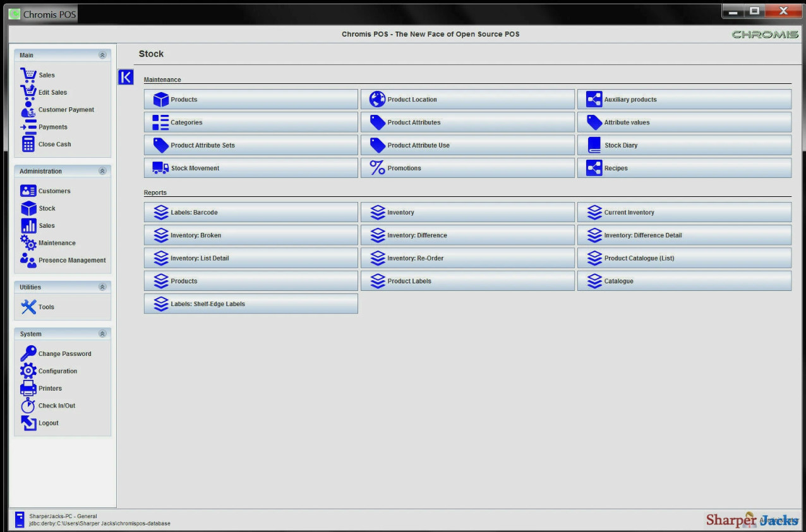Run Product Labels report
Viewport: 806px width, 532px height.
468,281
